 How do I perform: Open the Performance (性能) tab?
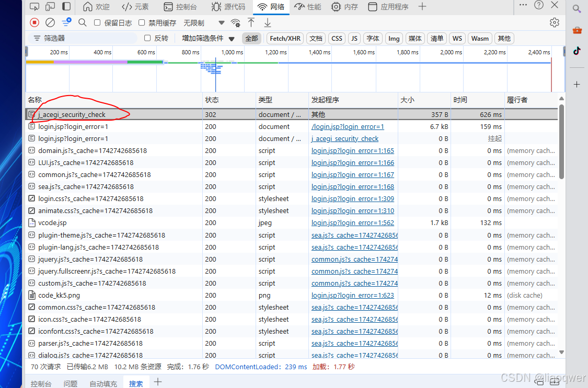(x=308, y=7)
